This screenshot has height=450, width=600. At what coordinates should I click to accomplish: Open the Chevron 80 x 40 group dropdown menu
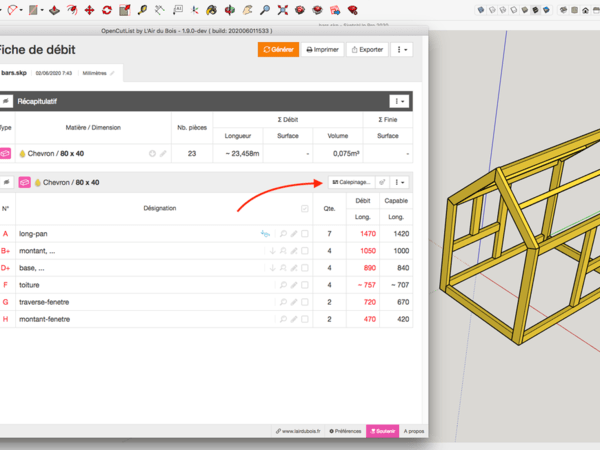coord(400,183)
